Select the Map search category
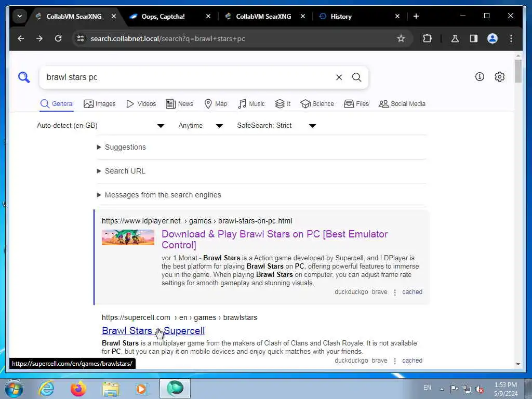 pos(216,104)
